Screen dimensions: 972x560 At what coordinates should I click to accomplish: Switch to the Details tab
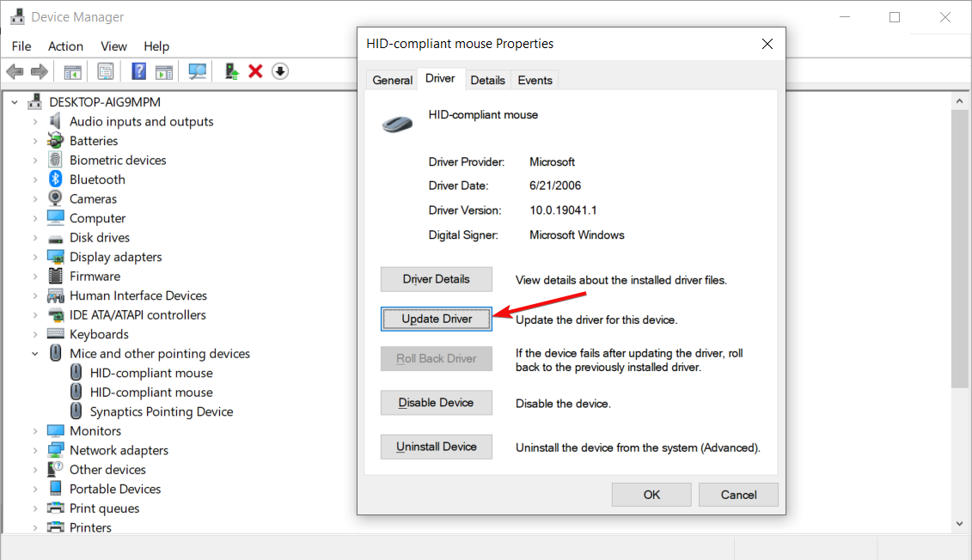tap(487, 80)
